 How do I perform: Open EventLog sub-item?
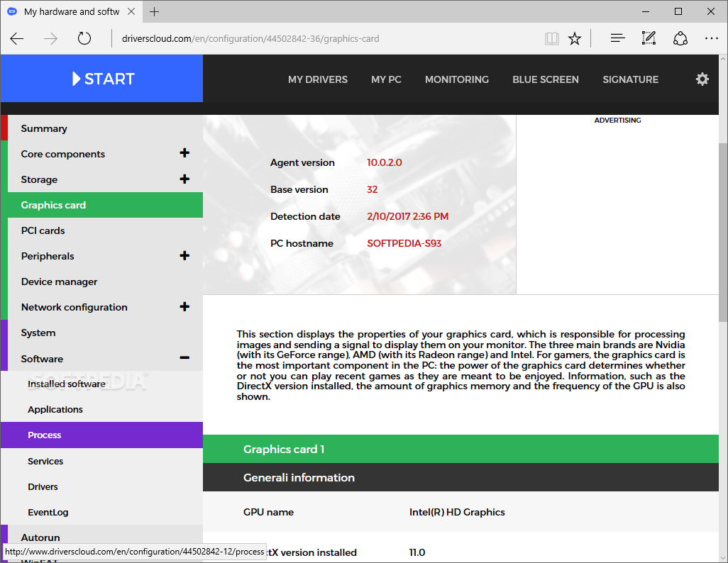pos(101,512)
